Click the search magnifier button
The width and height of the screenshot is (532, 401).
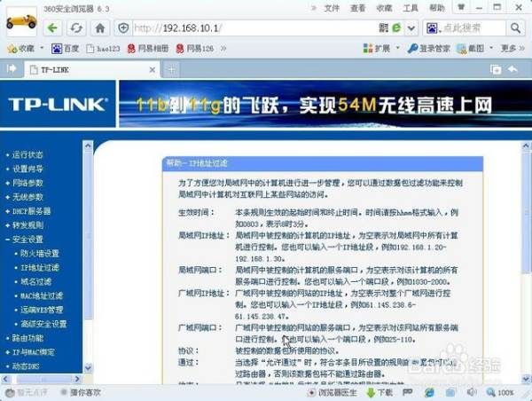pyautogui.click(x=515, y=28)
